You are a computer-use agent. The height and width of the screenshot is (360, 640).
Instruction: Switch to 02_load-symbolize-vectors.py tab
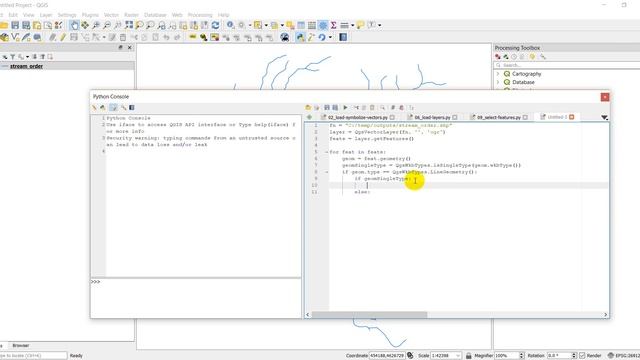click(358, 117)
